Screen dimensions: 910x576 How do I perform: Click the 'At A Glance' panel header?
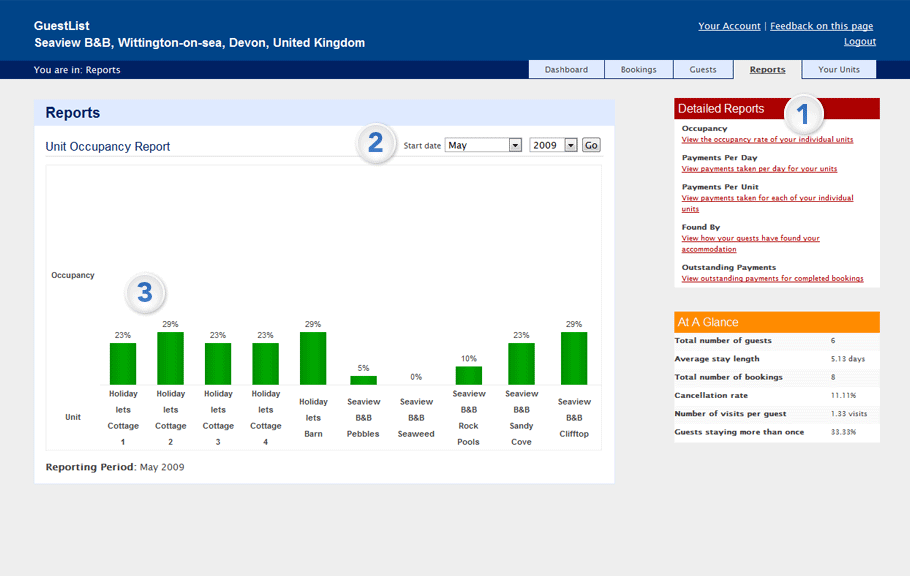[x=777, y=322]
